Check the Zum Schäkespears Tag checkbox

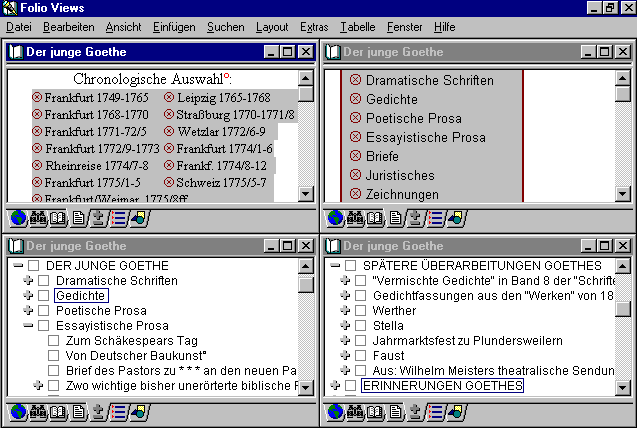click(x=54, y=340)
